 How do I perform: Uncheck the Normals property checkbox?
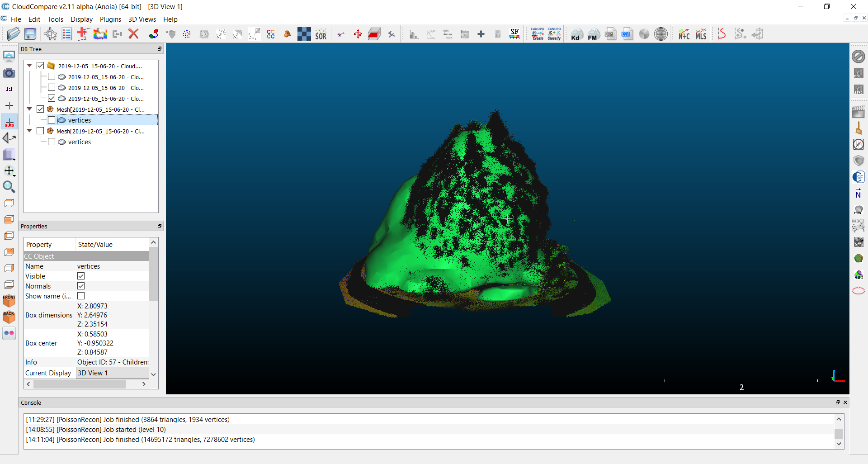(81, 286)
